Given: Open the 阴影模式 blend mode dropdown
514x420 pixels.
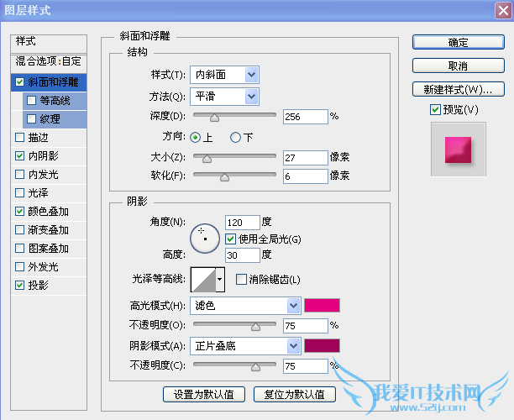Looking at the screenshot, I should pyautogui.click(x=245, y=346).
